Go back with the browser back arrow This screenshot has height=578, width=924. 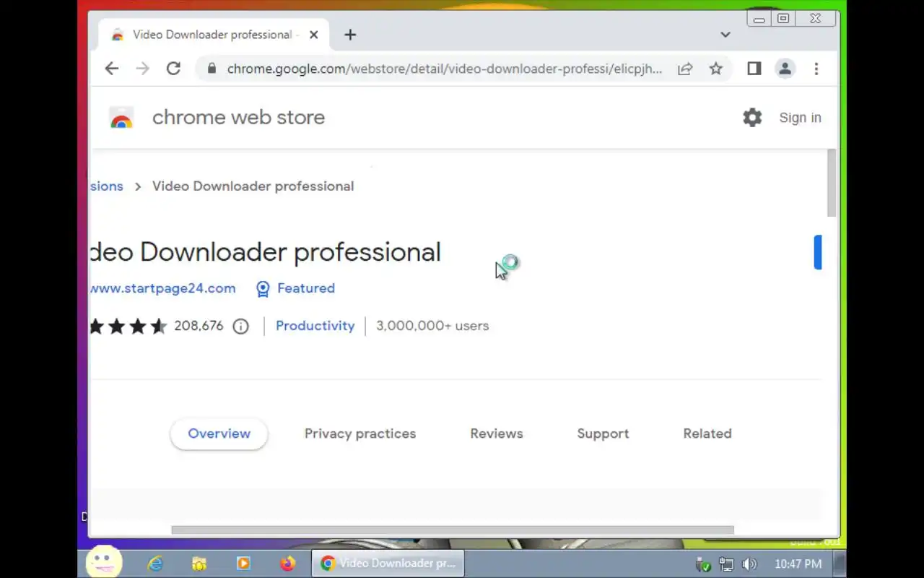point(111,69)
